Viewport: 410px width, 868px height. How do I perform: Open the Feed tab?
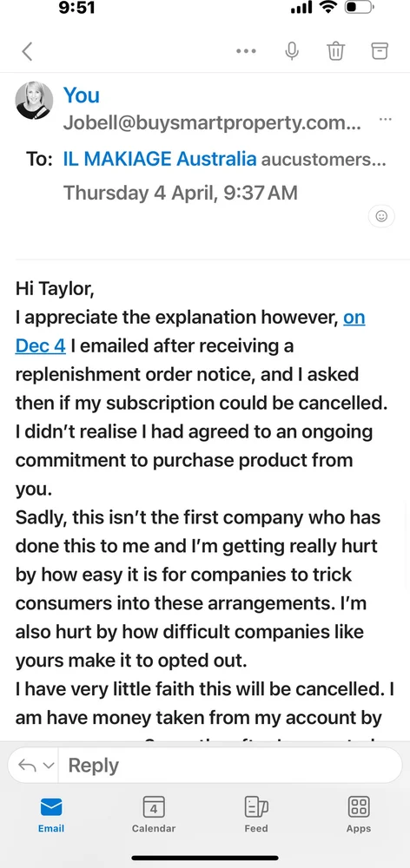click(256, 814)
